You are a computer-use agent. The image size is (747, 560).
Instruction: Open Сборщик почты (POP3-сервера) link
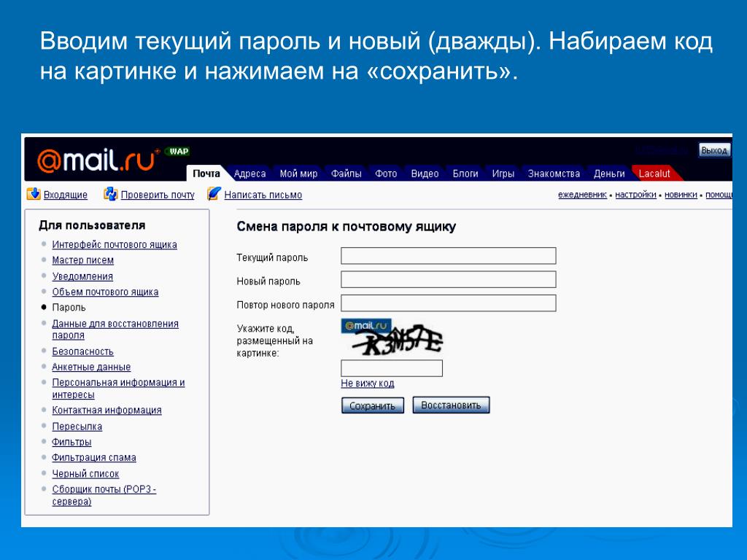[x=104, y=495]
